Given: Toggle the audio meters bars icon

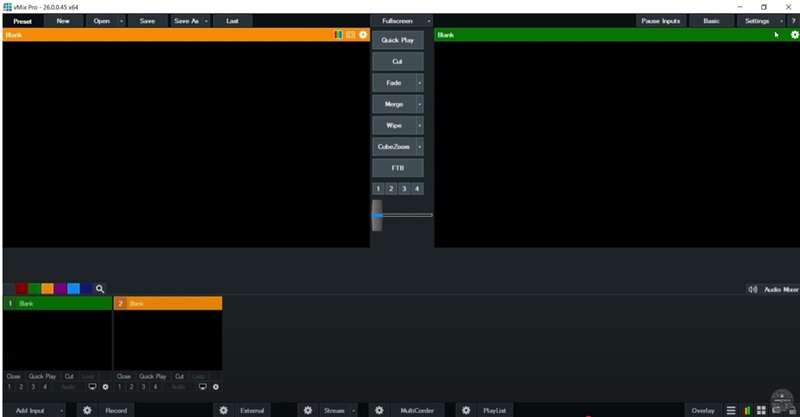Looking at the screenshot, I should (x=747, y=410).
